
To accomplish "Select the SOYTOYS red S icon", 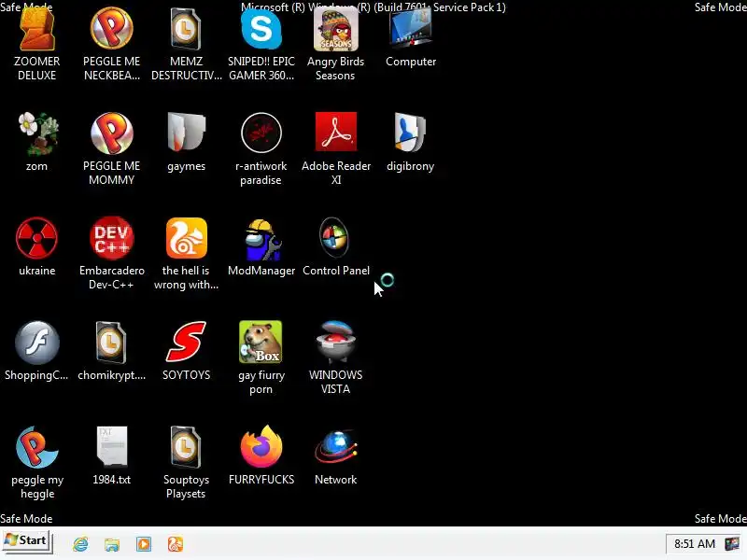I will click(x=186, y=342).
